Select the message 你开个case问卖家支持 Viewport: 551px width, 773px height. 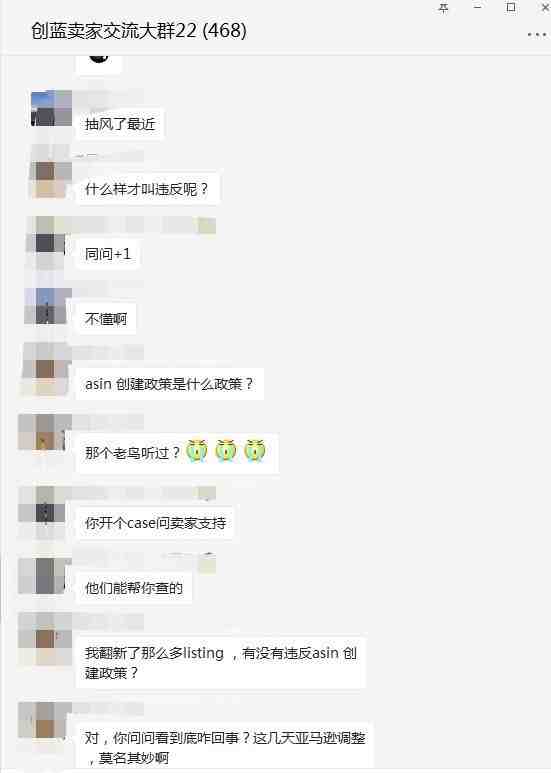coord(155,523)
